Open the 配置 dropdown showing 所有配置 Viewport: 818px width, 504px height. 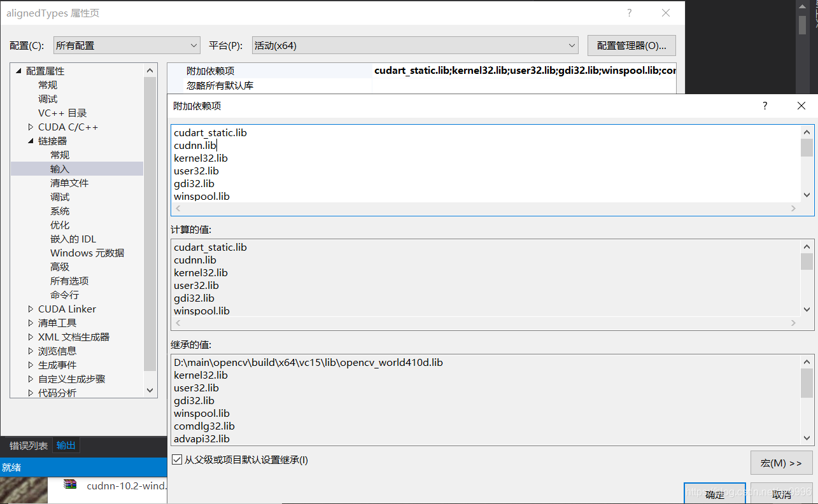[127, 45]
